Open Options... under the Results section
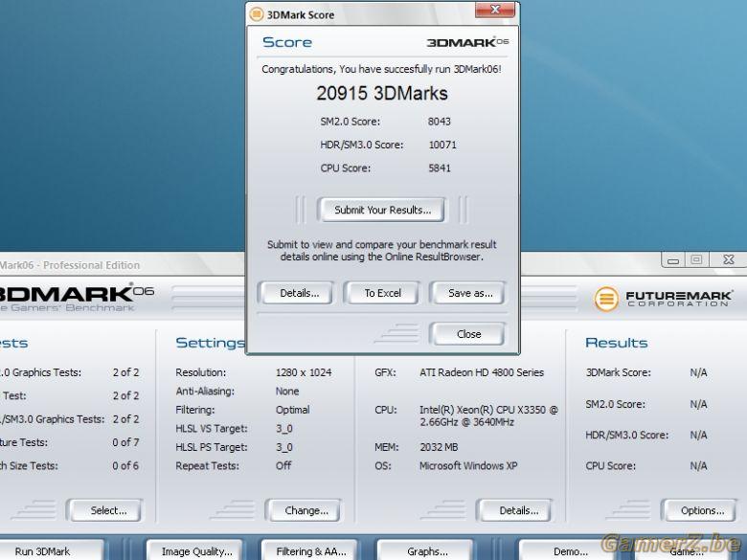The width and height of the screenshot is (747, 560). (699, 510)
